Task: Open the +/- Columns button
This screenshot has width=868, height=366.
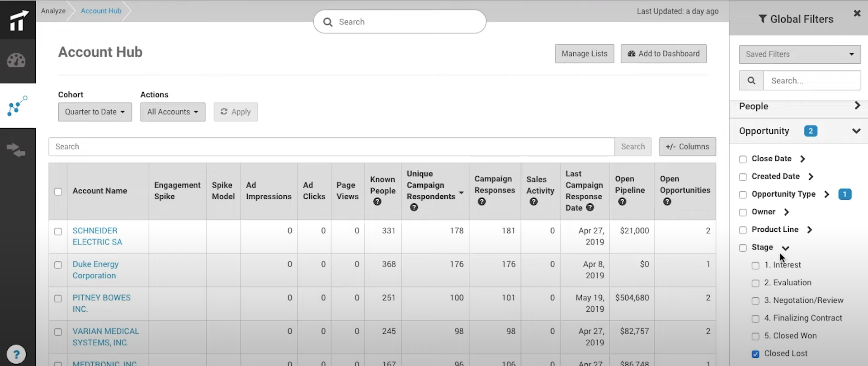Action: coord(688,147)
